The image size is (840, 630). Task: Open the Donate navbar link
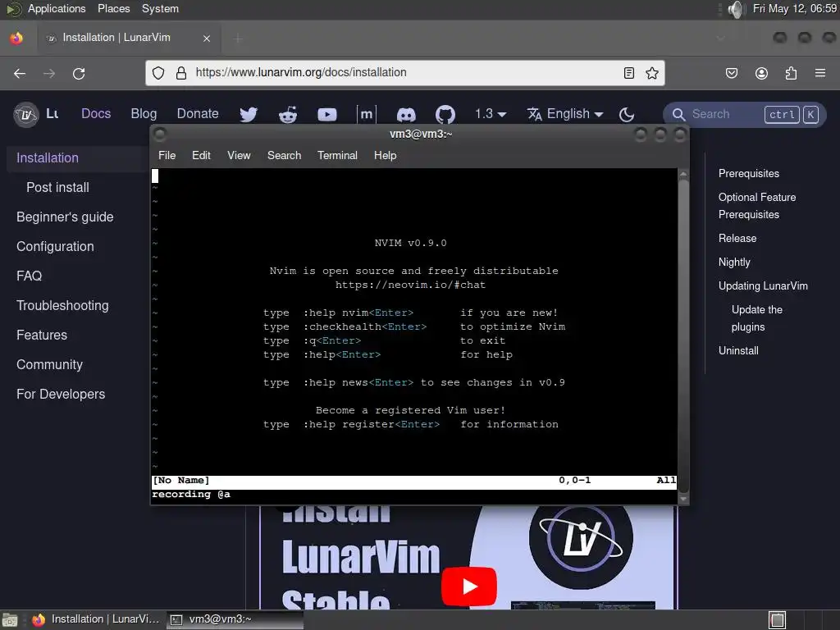pyautogui.click(x=198, y=113)
